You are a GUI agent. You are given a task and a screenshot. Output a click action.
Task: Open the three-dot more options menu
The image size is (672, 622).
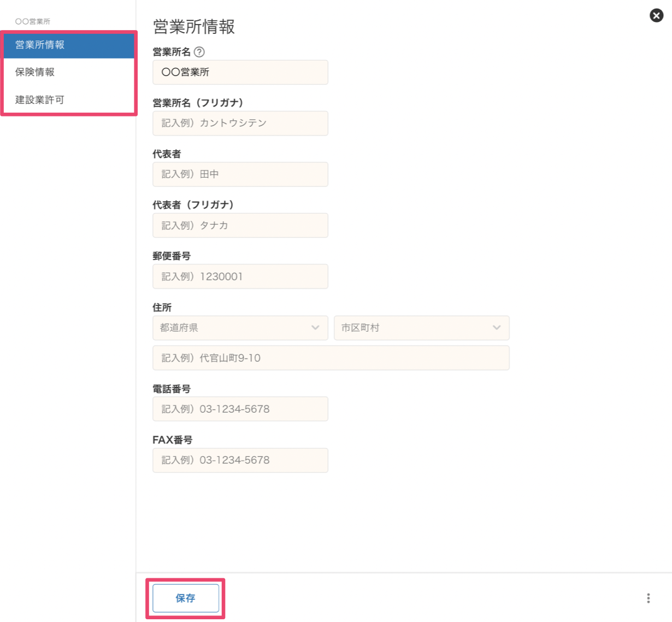click(x=648, y=598)
